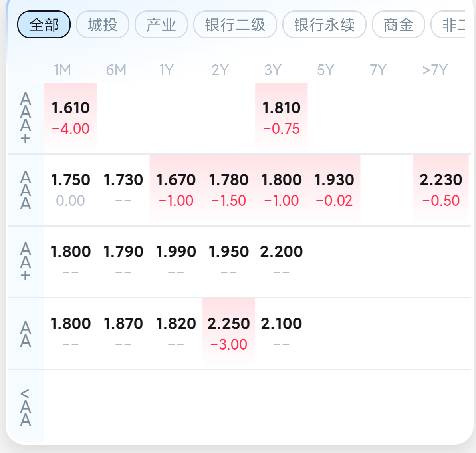The height and width of the screenshot is (453, 476).
Task: Open the 银行永续 filter tab
Action: click(324, 25)
